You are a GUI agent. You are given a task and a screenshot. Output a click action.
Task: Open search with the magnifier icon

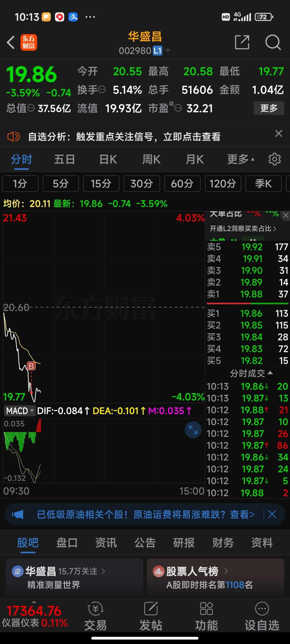point(273,42)
